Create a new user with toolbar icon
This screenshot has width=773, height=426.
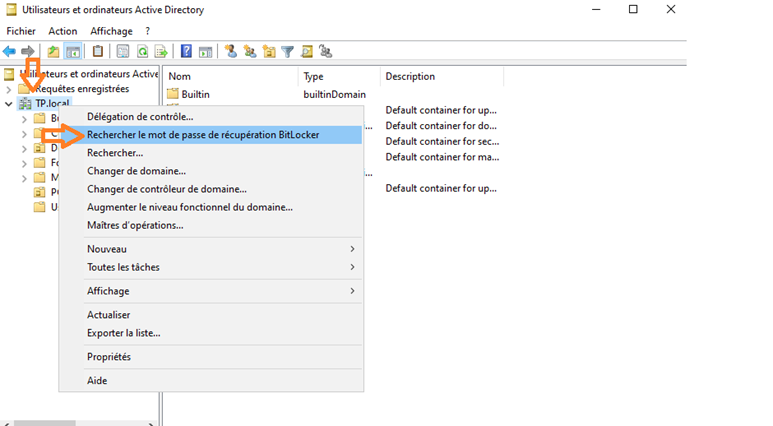[231, 51]
